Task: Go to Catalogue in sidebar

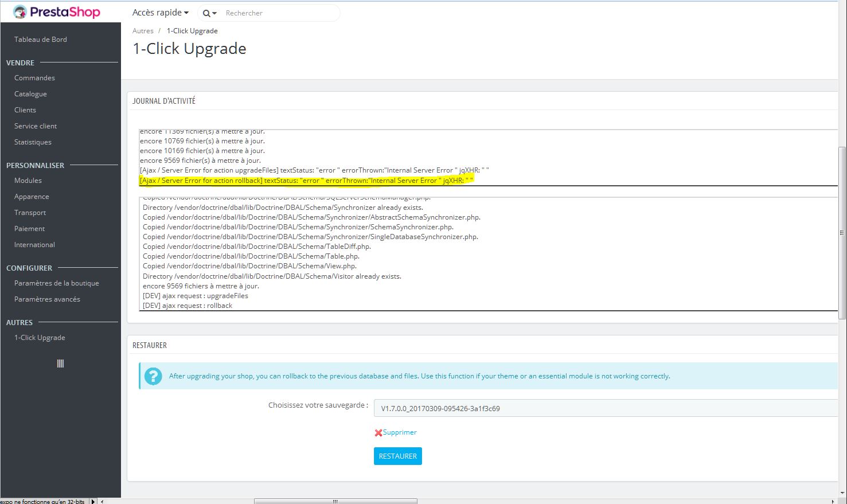Action: point(30,94)
